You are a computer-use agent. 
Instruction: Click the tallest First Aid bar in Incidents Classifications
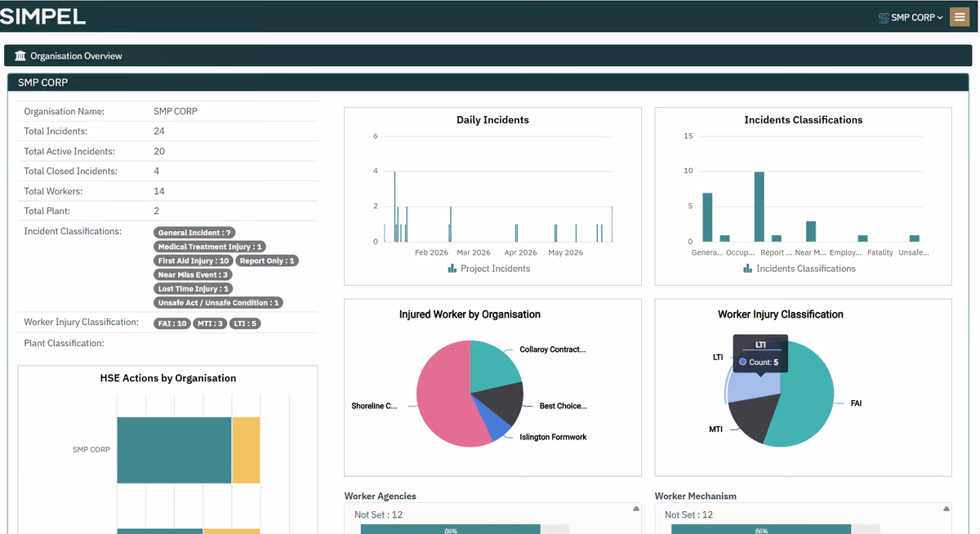(x=759, y=207)
